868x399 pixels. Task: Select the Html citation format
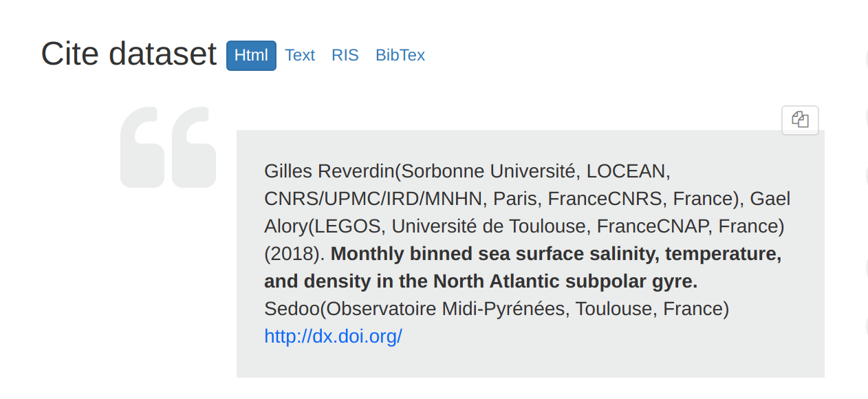tap(251, 55)
